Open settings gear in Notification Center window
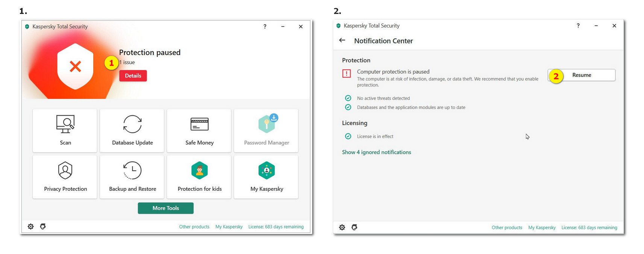The height and width of the screenshot is (254, 644). tap(342, 227)
